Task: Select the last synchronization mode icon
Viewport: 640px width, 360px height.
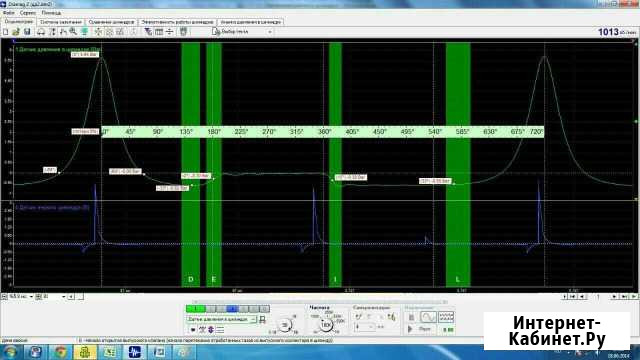Action: [x=392, y=316]
